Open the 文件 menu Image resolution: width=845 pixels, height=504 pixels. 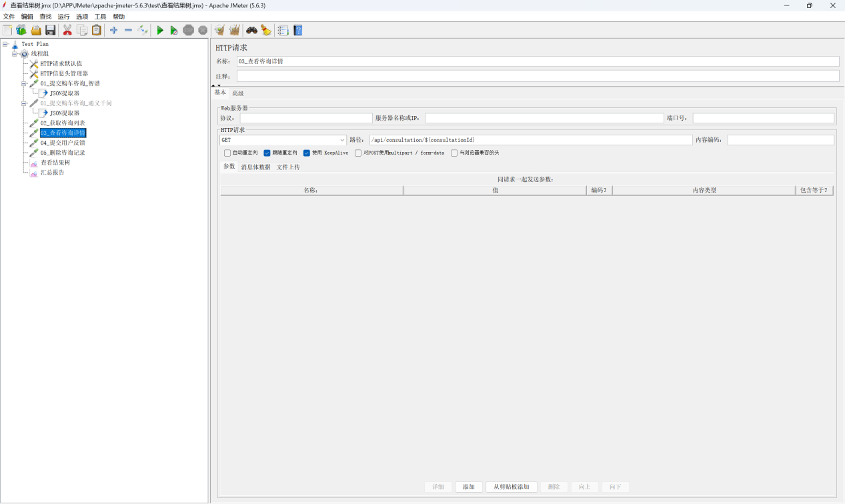click(x=9, y=17)
